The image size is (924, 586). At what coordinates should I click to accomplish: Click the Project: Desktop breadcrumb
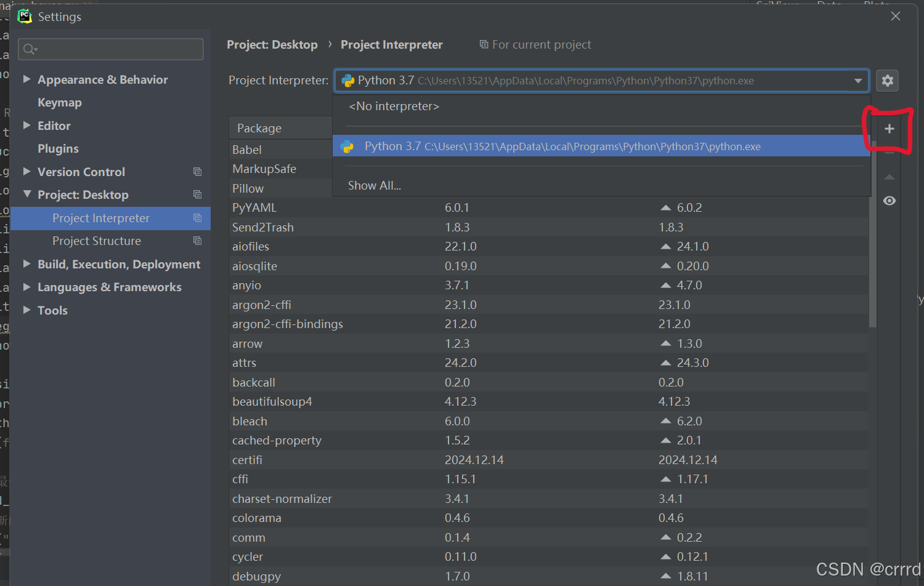click(x=272, y=45)
